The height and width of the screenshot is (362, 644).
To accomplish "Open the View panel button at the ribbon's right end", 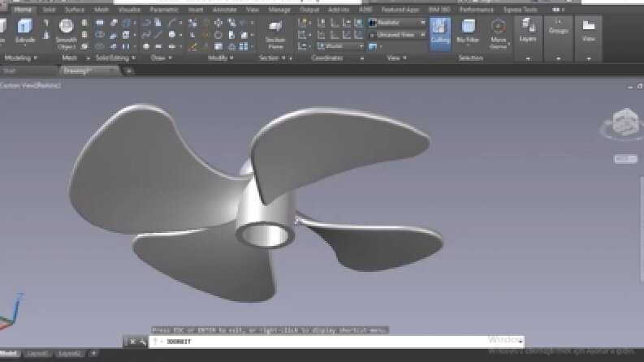I will click(588, 31).
